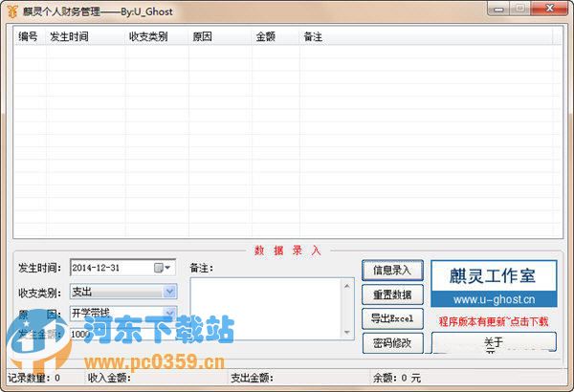The image size is (574, 392).
Task: Open 密码修改 password change
Action: [392, 343]
